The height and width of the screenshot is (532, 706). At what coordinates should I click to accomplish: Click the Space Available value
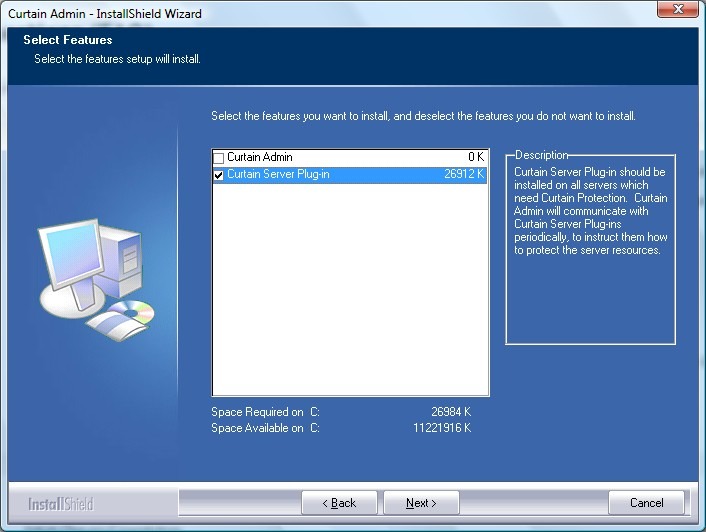click(x=442, y=428)
